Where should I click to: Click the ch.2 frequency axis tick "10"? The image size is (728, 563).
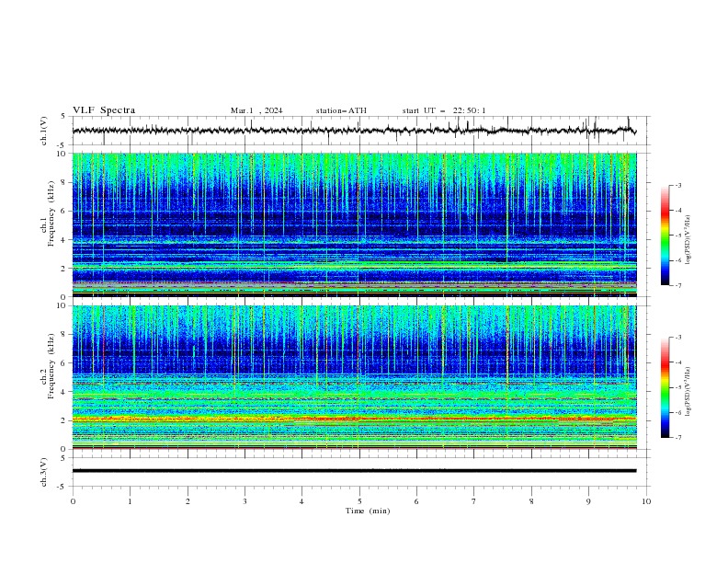tap(62, 305)
